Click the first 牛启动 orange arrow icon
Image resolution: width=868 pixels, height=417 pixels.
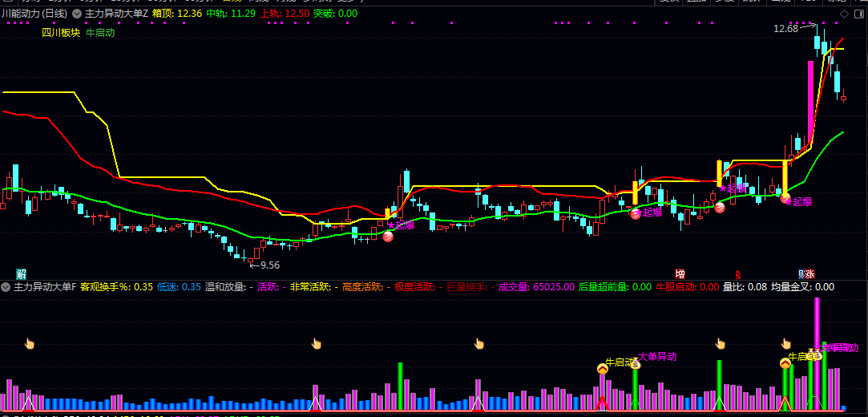603,368
